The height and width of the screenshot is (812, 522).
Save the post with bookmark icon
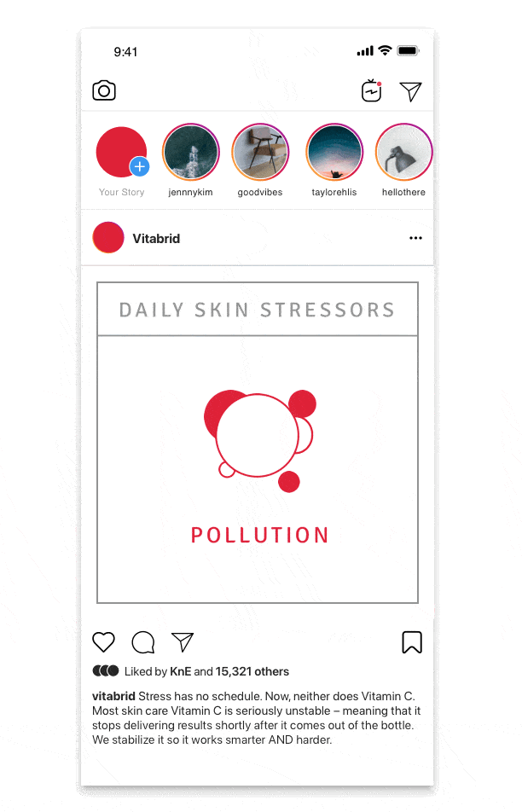412,642
